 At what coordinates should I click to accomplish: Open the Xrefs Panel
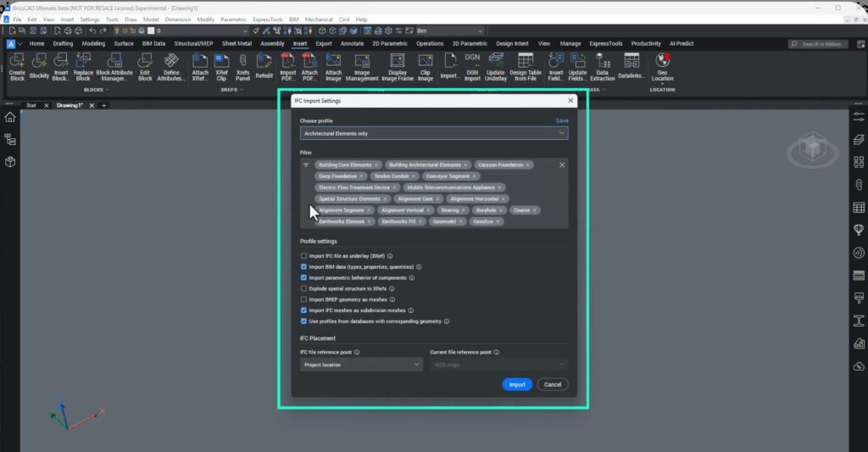click(x=242, y=66)
